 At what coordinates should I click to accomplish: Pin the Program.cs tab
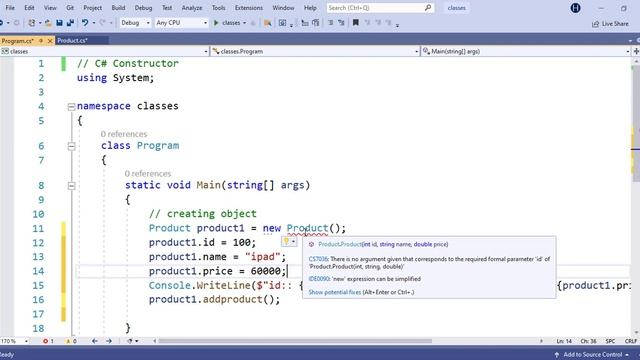pos(41,41)
